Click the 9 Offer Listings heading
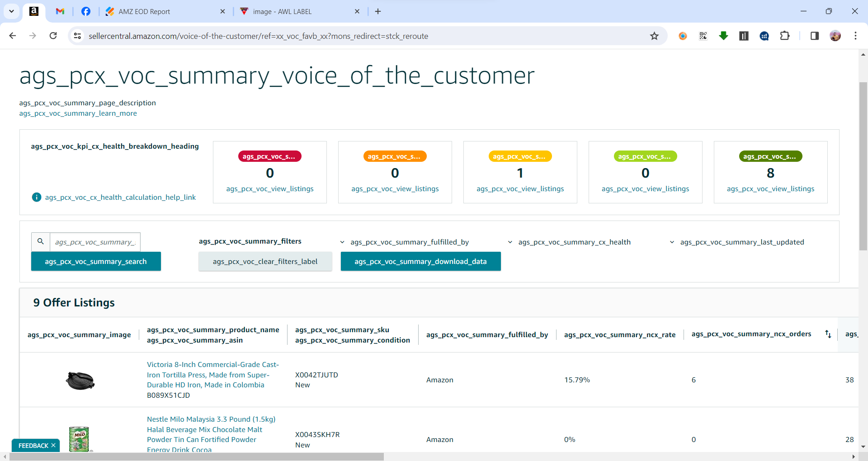This screenshot has width=868, height=461. (x=74, y=302)
